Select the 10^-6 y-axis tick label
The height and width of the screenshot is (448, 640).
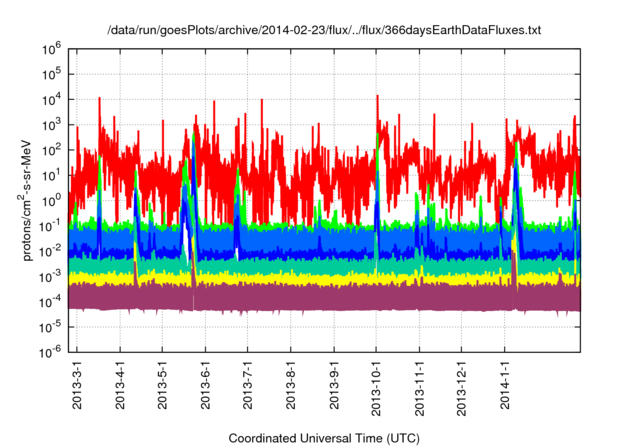click(x=50, y=350)
